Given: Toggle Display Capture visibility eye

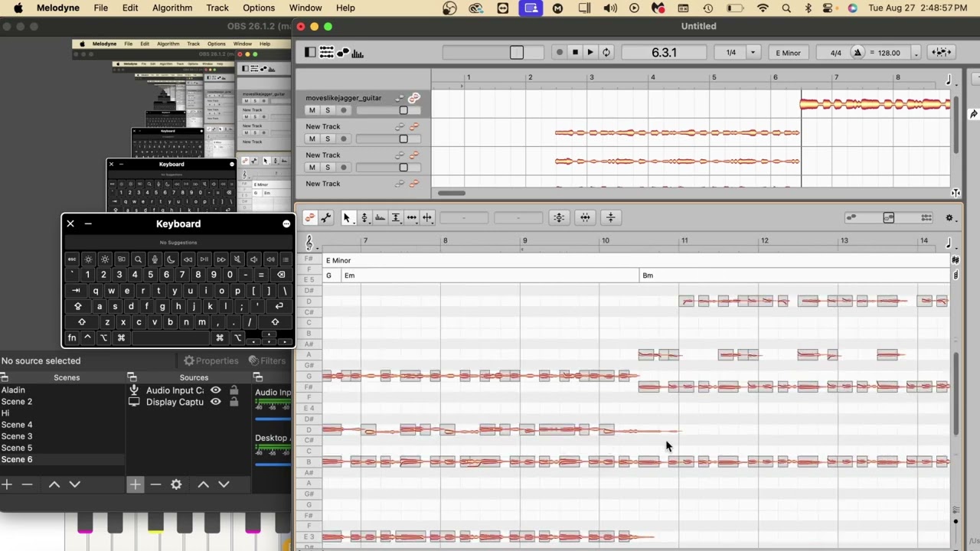Looking at the screenshot, I should coord(216,402).
